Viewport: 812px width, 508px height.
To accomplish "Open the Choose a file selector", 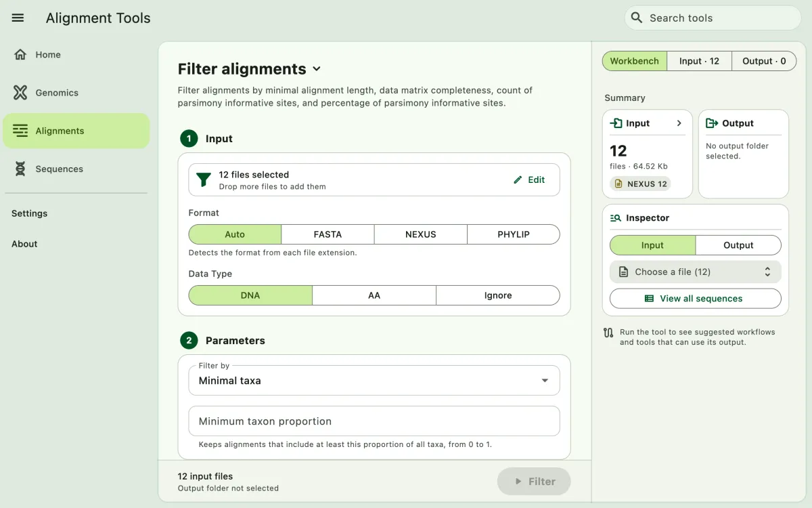I will click(x=696, y=272).
